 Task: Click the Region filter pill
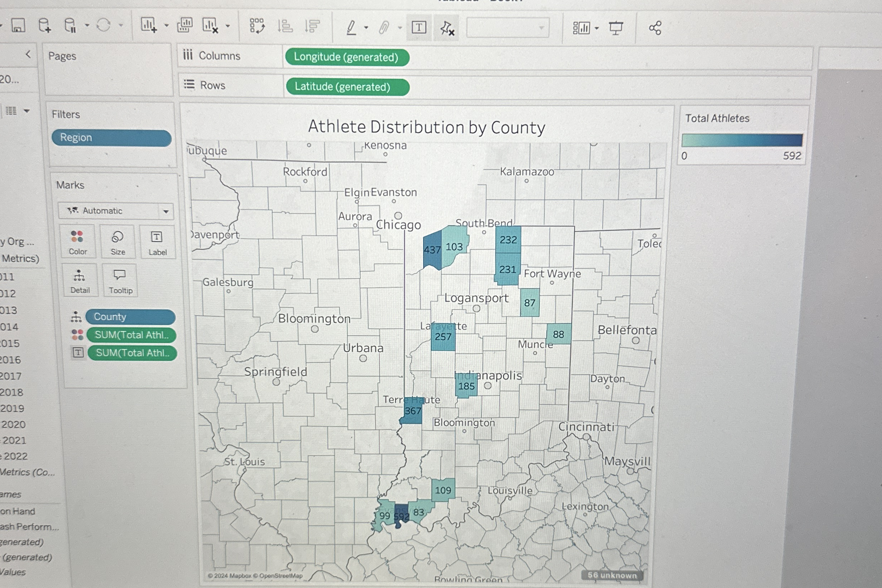click(111, 138)
